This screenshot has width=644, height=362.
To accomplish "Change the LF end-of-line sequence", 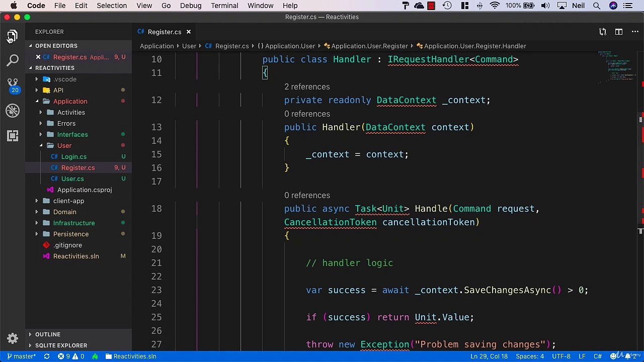I will [x=582, y=356].
